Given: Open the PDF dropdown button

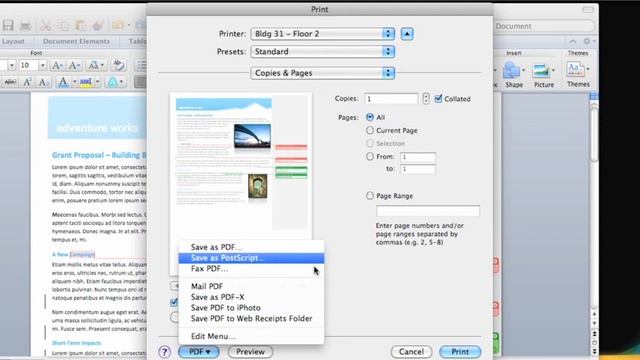Looking at the screenshot, I should 199,352.
